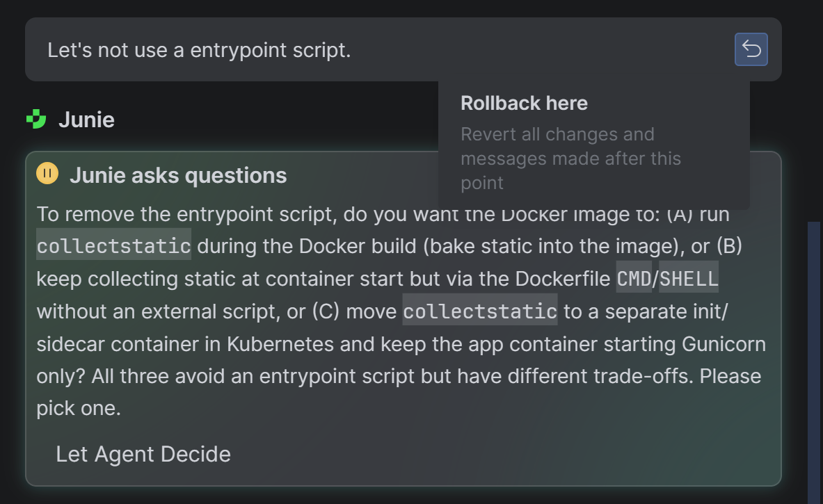
Task: Click the "Junie asks questions" heading
Action: click(x=178, y=175)
